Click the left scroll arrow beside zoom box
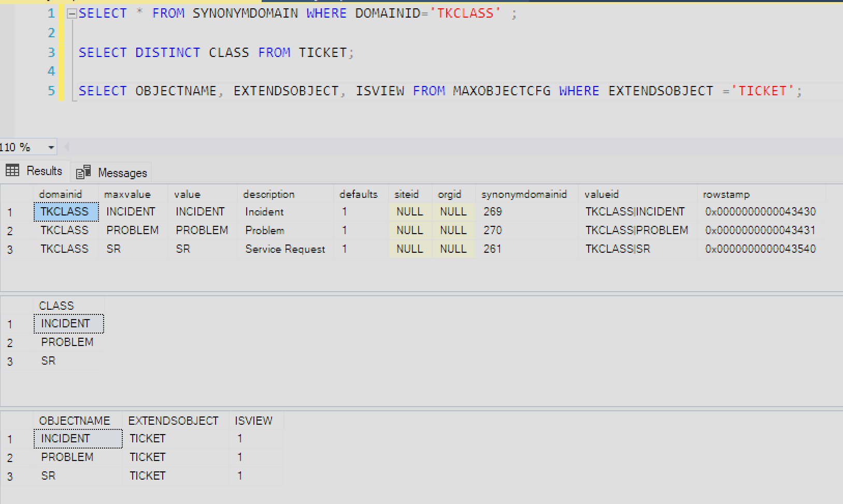Screen dimensions: 843x504 point(66,148)
